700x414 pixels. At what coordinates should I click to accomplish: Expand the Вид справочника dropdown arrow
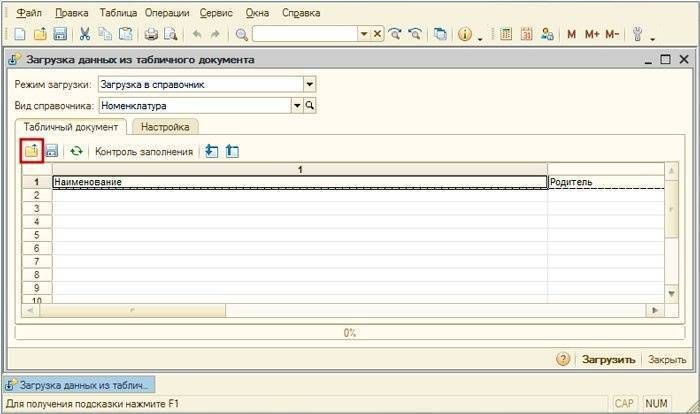point(297,105)
